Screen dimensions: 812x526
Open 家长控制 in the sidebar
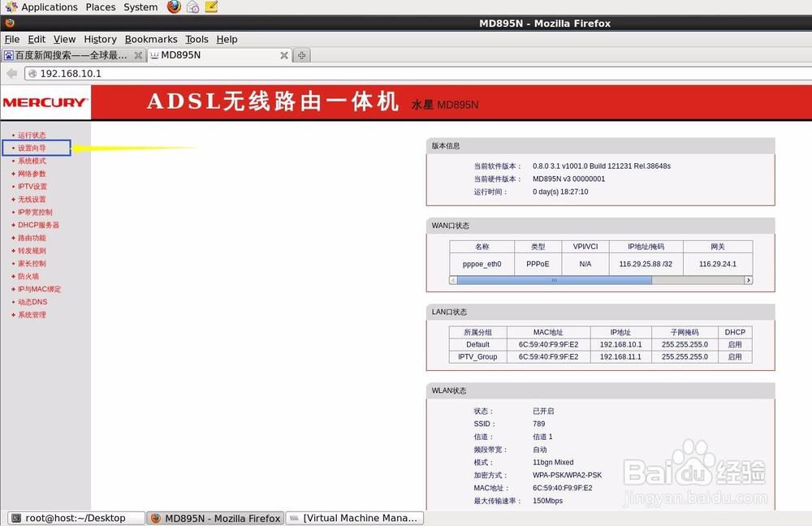click(x=32, y=264)
